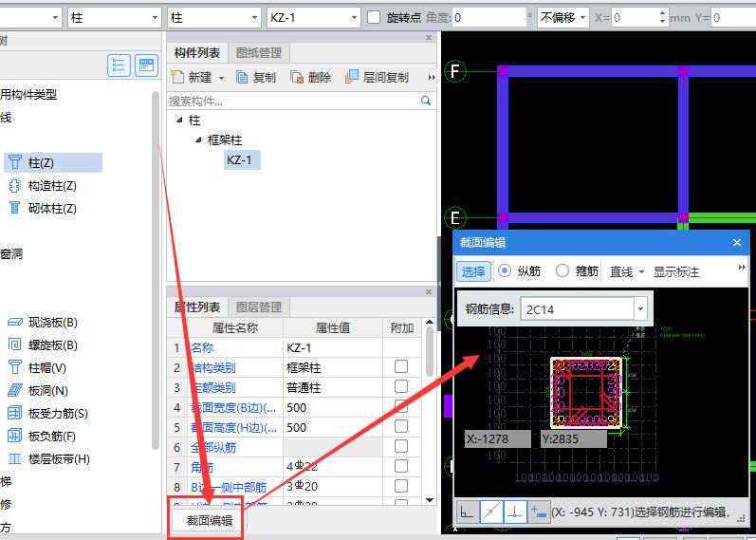Switch to 构件列表 tab

pyautogui.click(x=197, y=53)
